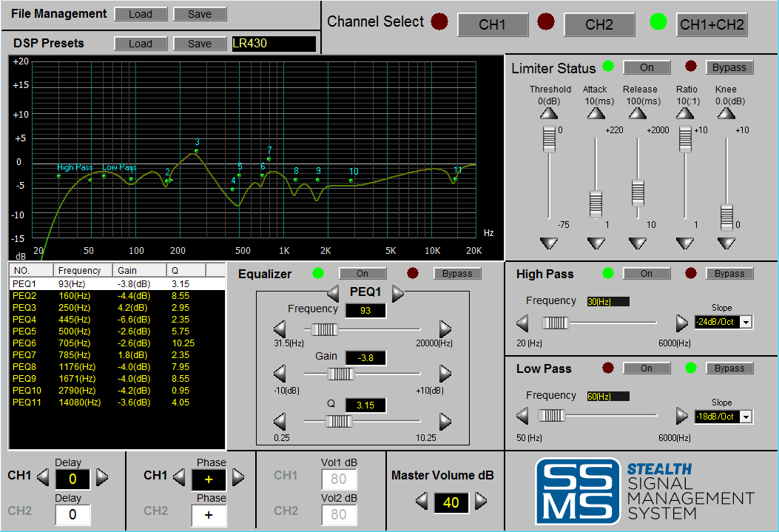Raise limiter Threshold using up triangle
779x532 pixels.
(x=547, y=113)
